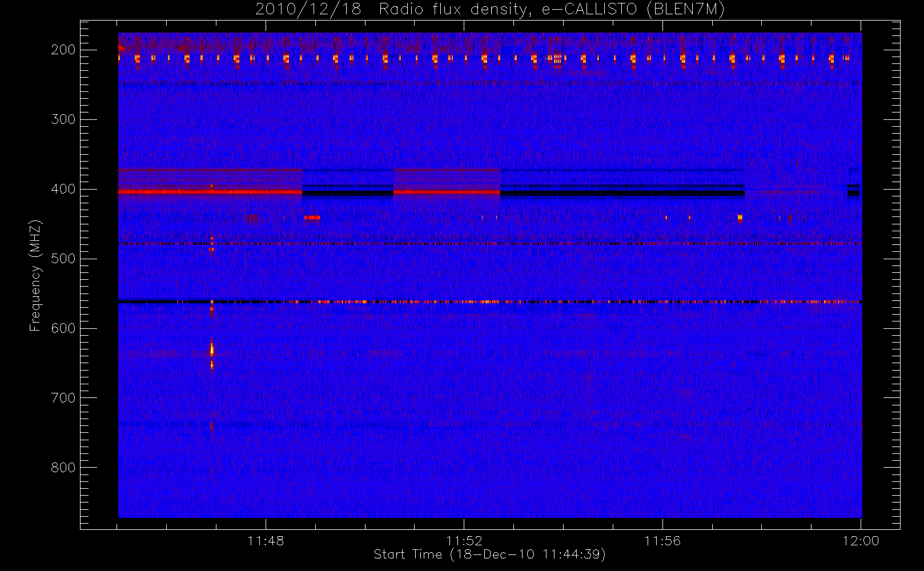Click the '800' frequency tick label
Image resolution: width=924 pixels, height=571 pixels.
click(x=63, y=468)
